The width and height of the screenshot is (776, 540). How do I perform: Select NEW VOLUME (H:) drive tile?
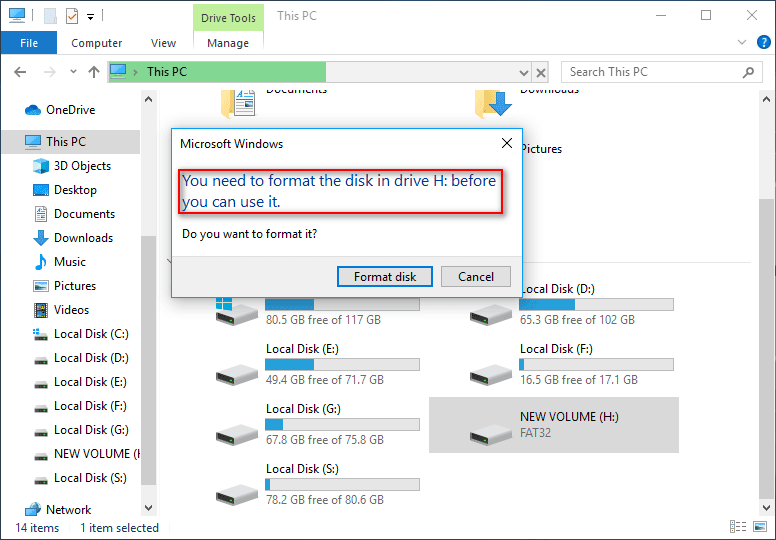[554, 425]
